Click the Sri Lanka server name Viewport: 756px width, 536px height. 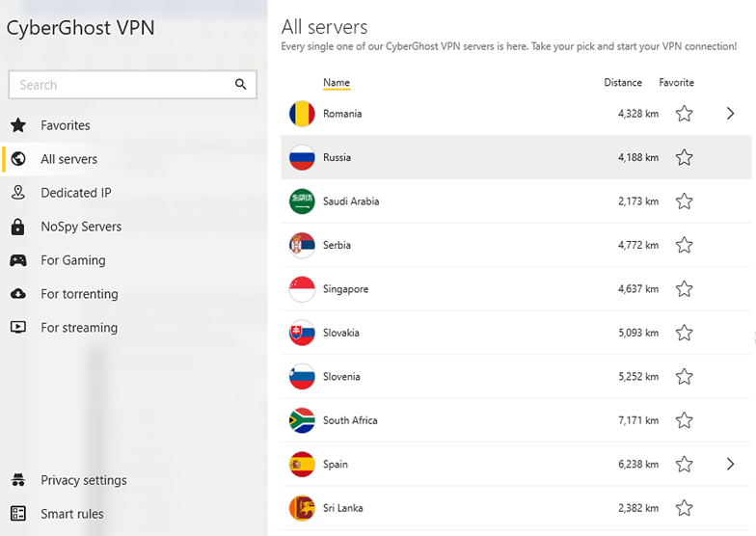click(x=343, y=508)
